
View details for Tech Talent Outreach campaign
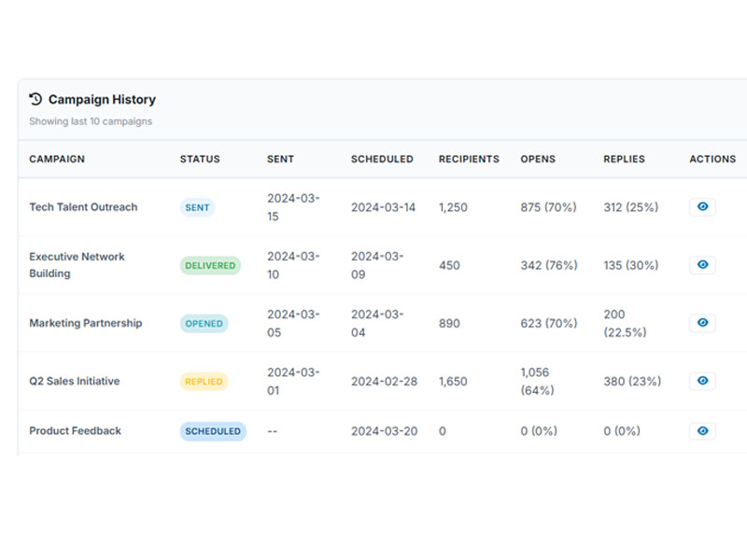coord(702,207)
